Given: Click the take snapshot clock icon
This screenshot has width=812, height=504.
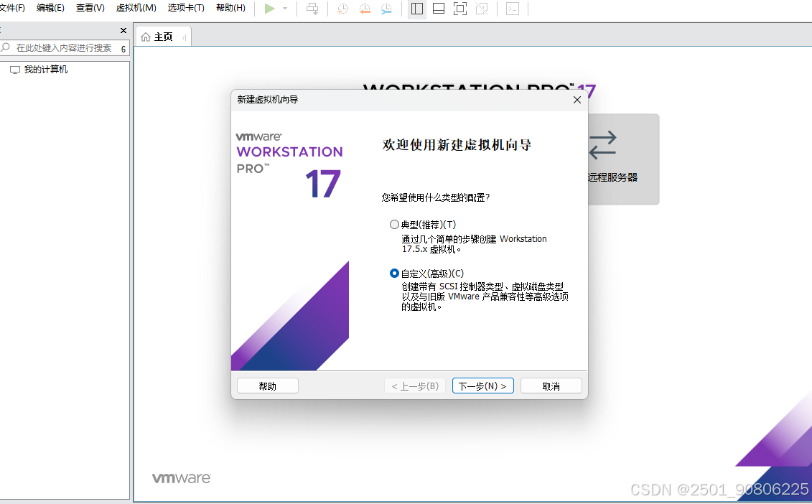Looking at the screenshot, I should (x=342, y=9).
